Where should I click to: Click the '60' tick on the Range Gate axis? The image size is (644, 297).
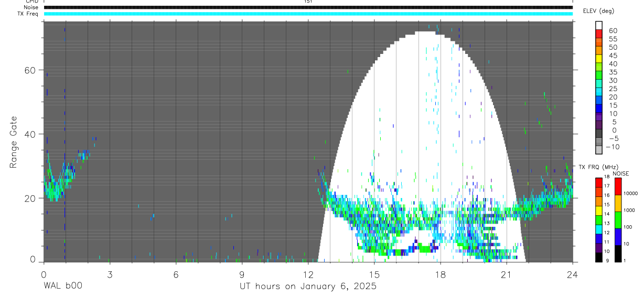30,70
